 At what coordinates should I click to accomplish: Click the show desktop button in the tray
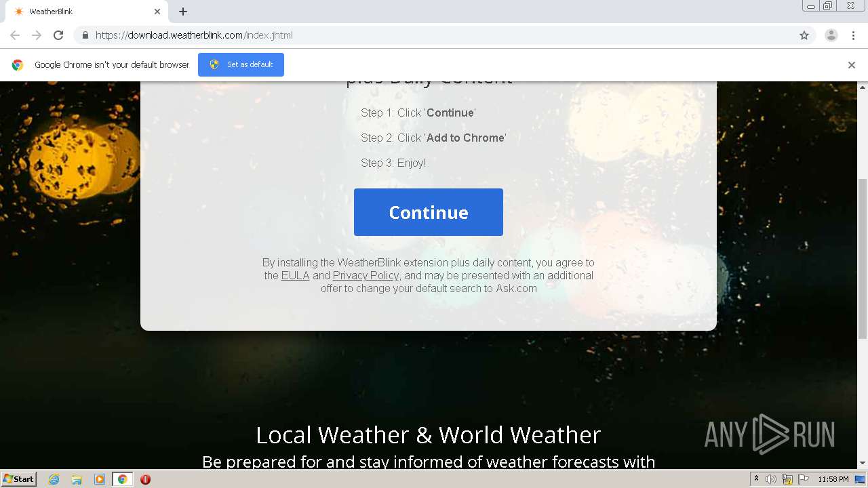pyautogui.click(x=861, y=479)
